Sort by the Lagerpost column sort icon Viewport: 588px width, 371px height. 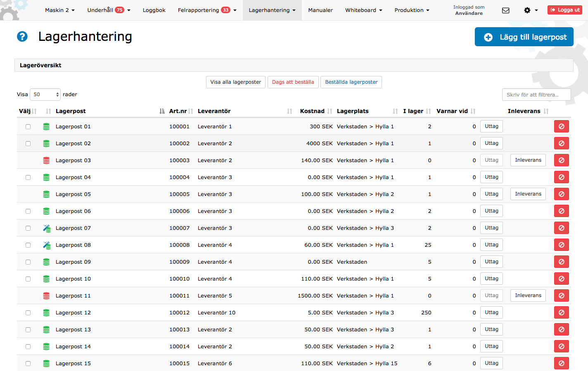coord(162,111)
